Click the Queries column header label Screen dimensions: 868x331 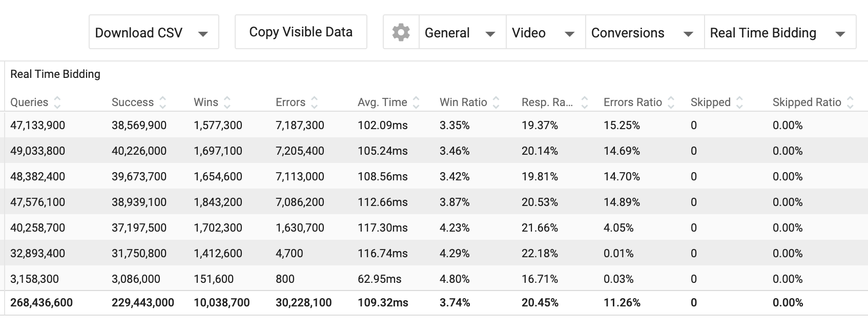pos(29,102)
